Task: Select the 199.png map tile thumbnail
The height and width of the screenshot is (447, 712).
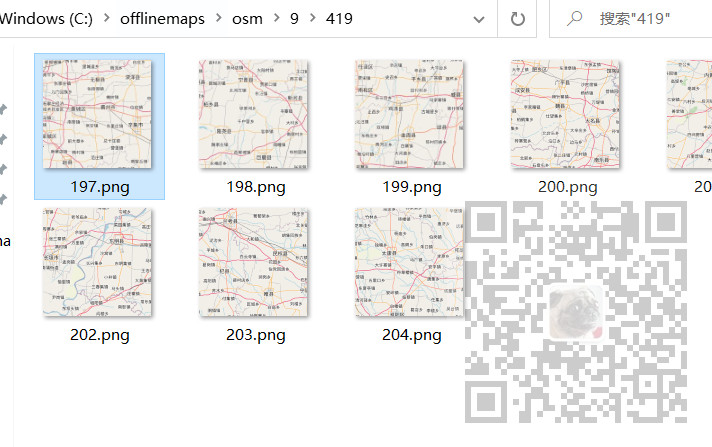Action: point(409,114)
